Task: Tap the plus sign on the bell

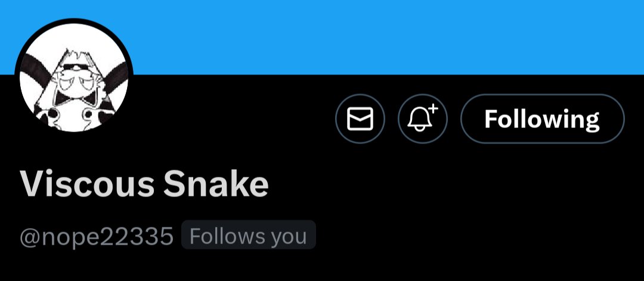Action: tap(434, 109)
